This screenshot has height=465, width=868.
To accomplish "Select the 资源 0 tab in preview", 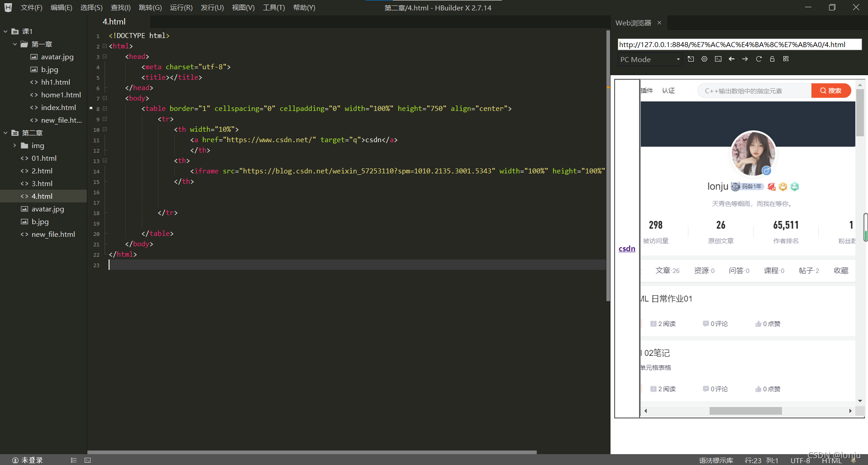I will pos(704,270).
